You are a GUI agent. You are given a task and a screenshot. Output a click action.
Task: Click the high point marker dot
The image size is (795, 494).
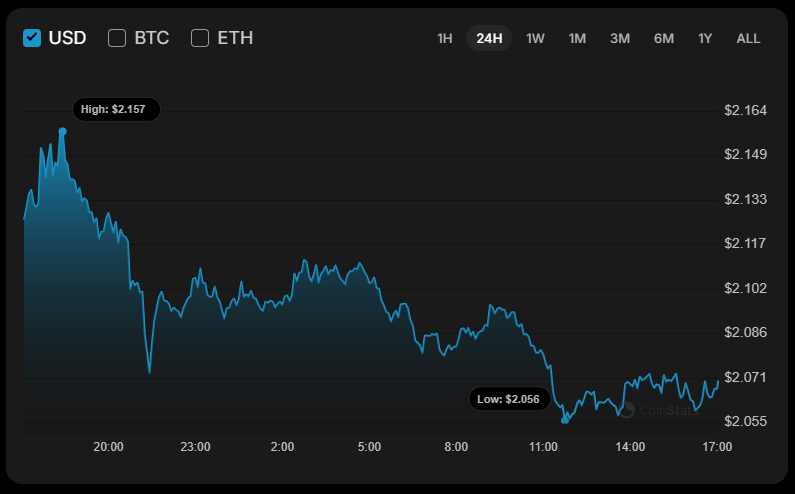pyautogui.click(x=63, y=131)
